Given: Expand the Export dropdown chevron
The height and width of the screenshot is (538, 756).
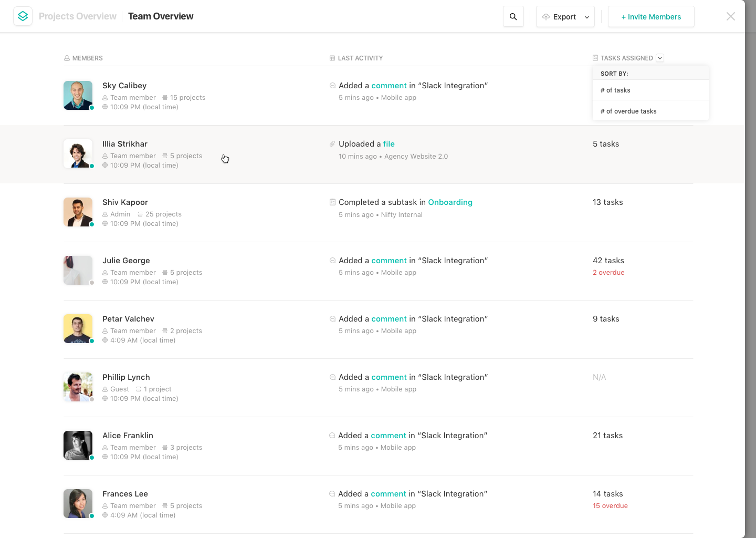Looking at the screenshot, I should 587,17.
